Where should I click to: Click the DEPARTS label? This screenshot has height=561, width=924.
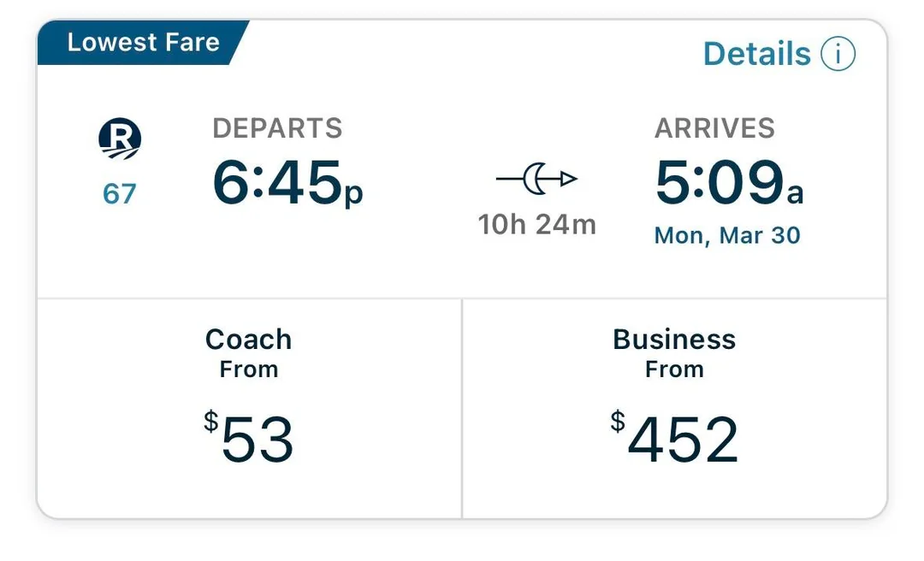coord(277,128)
